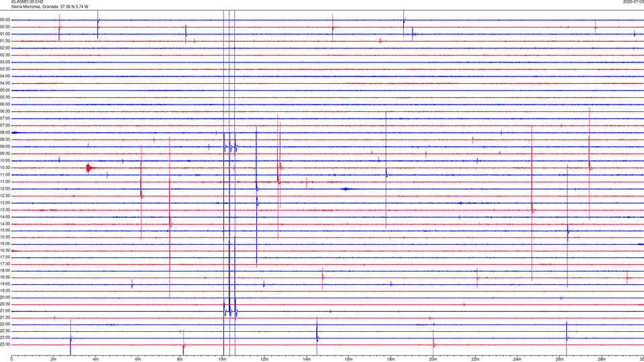Choose the 08:00 row label
Image resolution: width=644 pixels, height=362 pixels.
(x=5, y=133)
